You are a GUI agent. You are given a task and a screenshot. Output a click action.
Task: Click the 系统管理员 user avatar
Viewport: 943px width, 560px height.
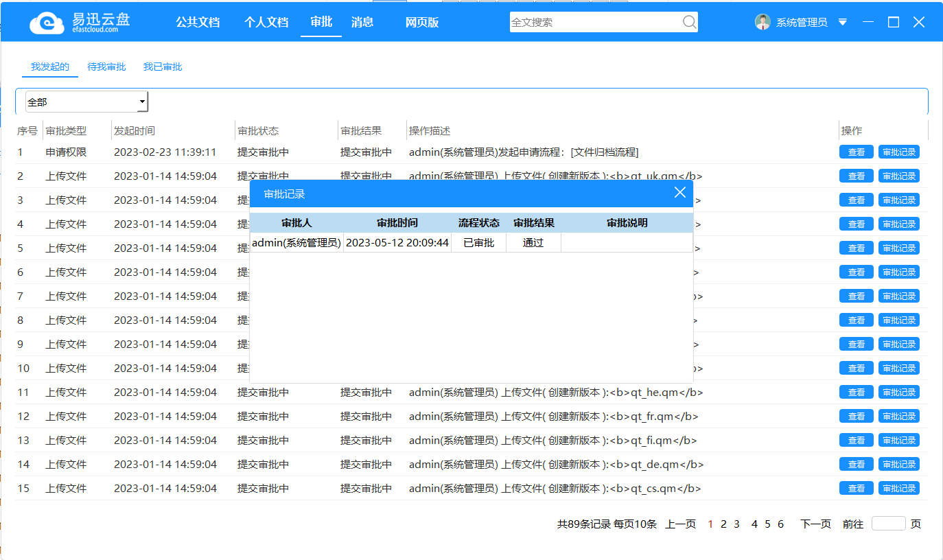click(762, 21)
